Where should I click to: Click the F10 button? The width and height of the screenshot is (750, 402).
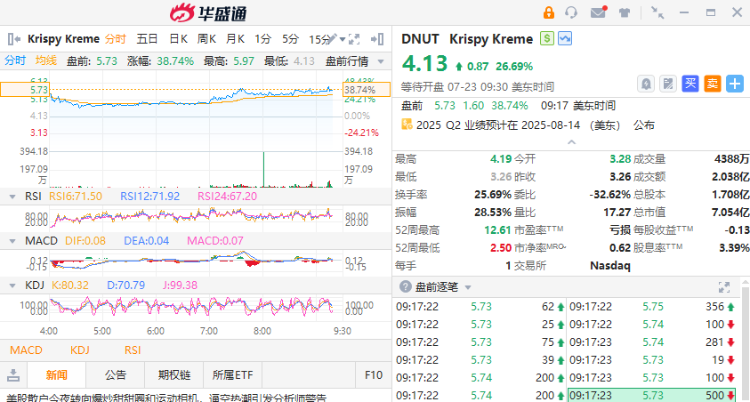pyautogui.click(x=374, y=375)
